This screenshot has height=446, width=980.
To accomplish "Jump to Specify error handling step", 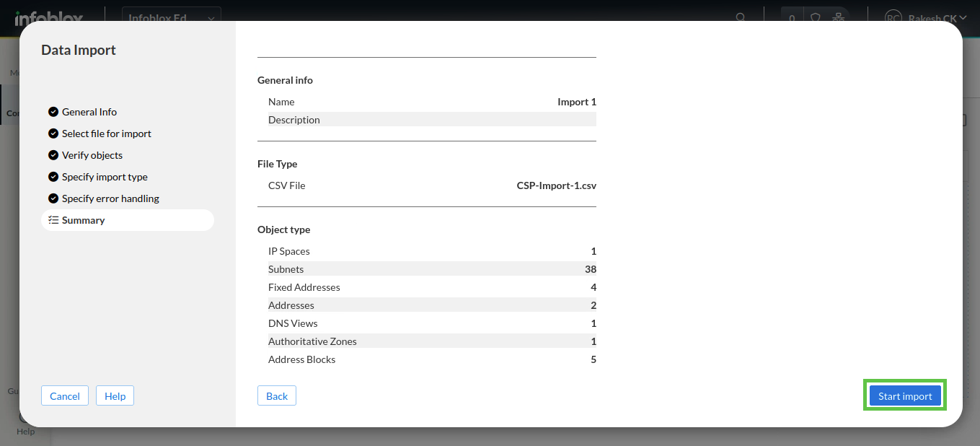I will point(110,198).
